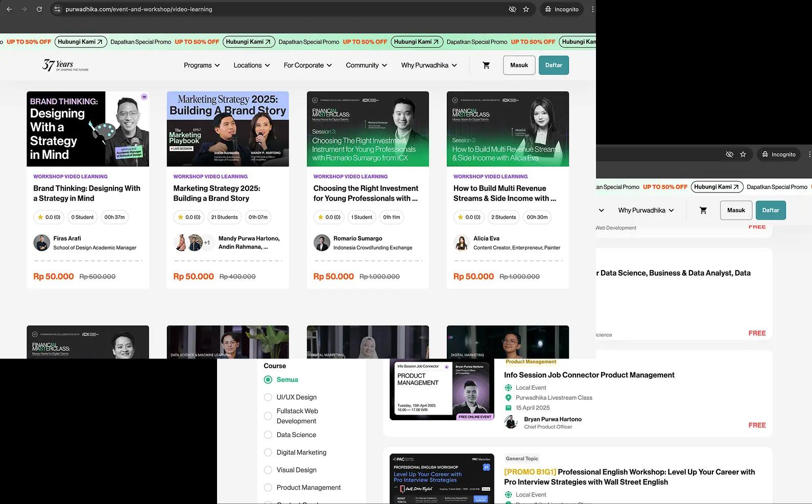Click Incognito chip in back window
812x504 pixels.
pos(779,154)
